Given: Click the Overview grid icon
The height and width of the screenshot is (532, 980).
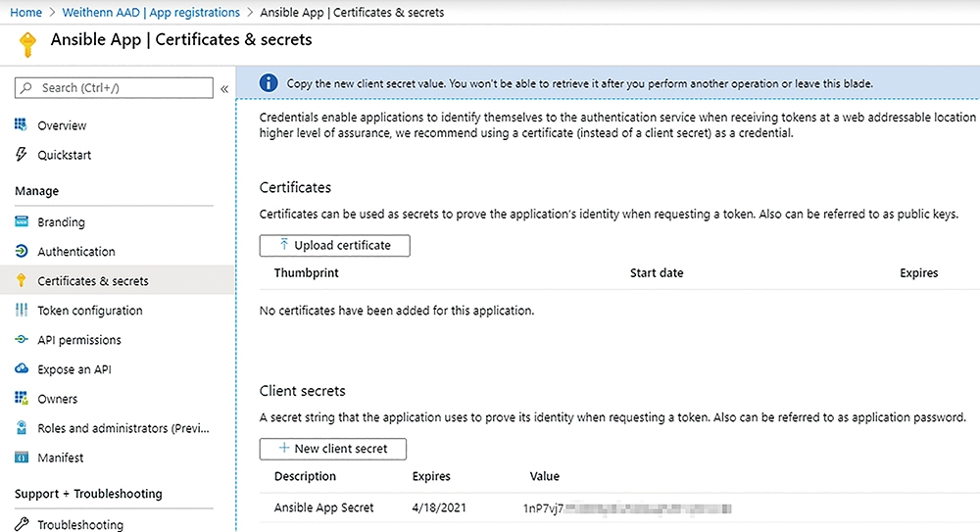Looking at the screenshot, I should point(21,124).
